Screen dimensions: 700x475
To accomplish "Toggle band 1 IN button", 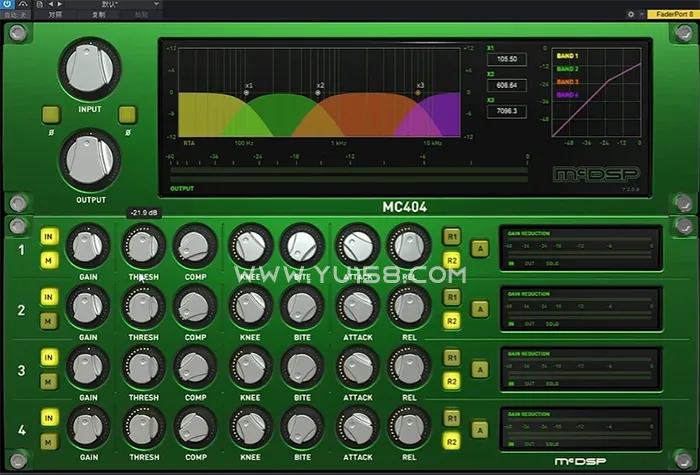I will point(49,237).
